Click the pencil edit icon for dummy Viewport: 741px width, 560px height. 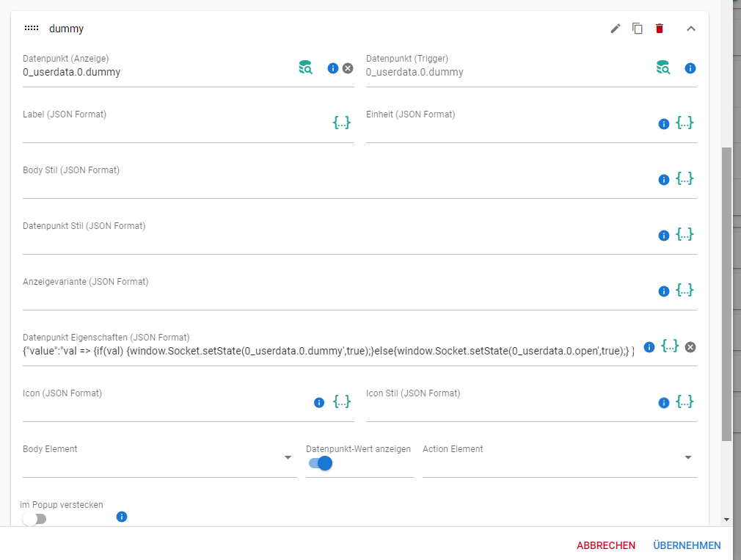click(x=616, y=29)
